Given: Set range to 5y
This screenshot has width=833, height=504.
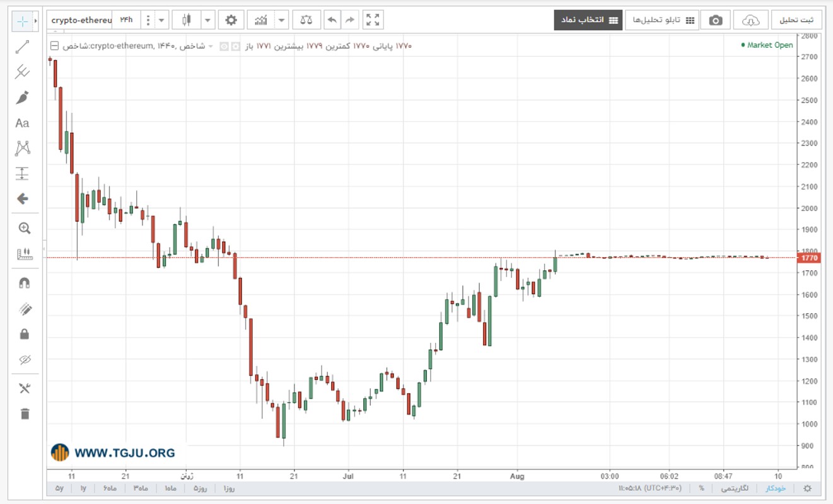Looking at the screenshot, I should [59, 488].
